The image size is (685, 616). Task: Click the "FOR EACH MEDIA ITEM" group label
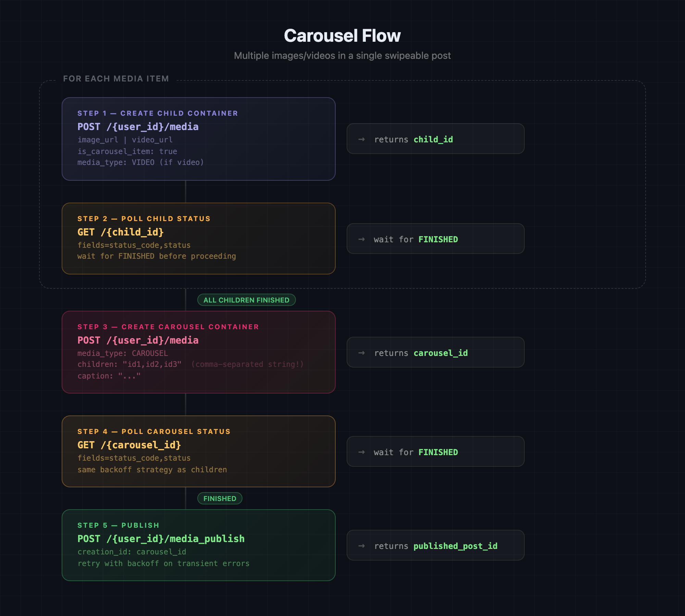116,79
